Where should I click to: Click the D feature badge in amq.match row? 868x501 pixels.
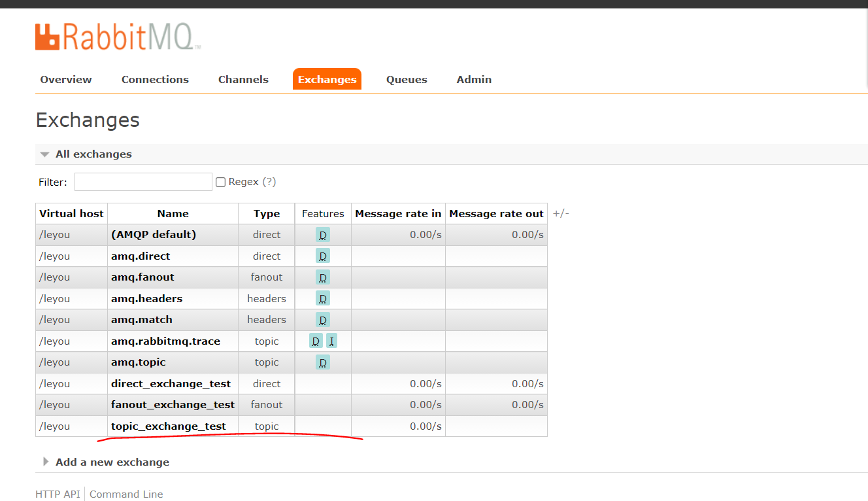323,320
